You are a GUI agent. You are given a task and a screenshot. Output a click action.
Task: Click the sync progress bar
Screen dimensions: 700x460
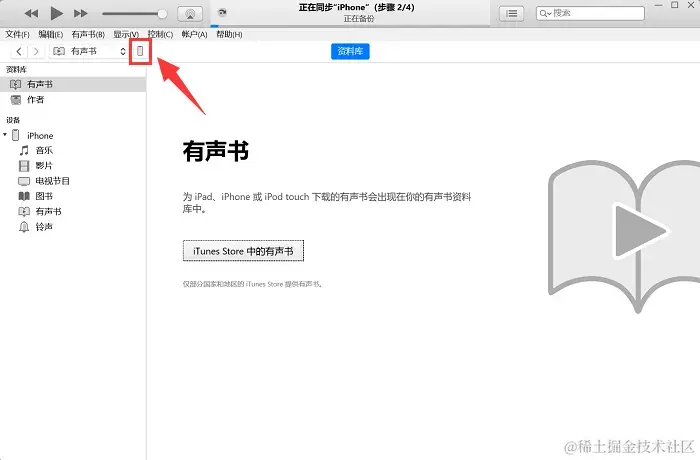pos(350,26)
